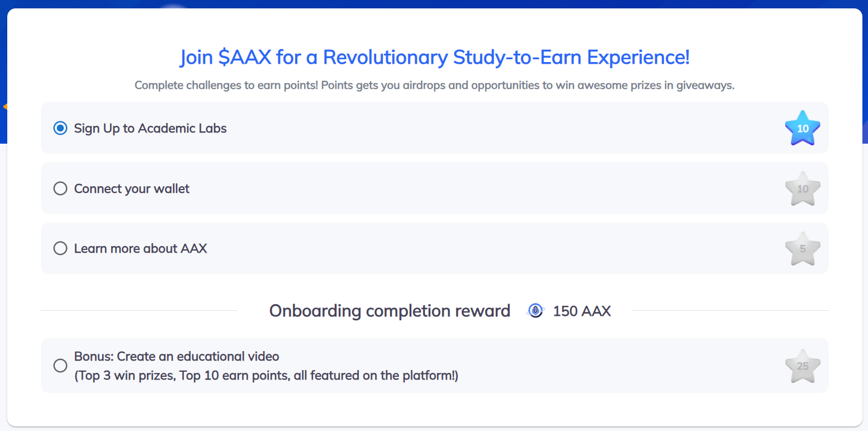Click the 150 AAX reward amount
Viewport: 868px width, 431px height.
582,311
